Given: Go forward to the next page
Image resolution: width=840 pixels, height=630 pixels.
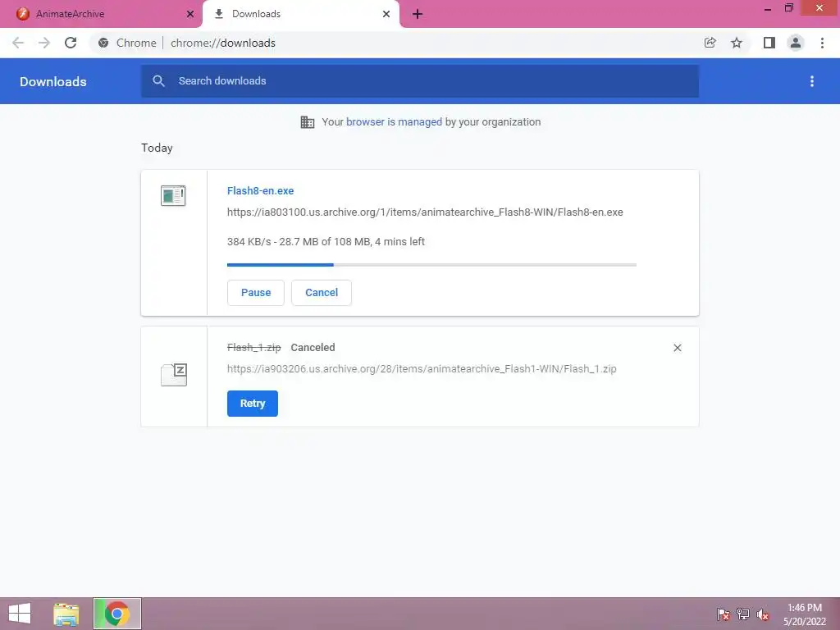Looking at the screenshot, I should (44, 43).
